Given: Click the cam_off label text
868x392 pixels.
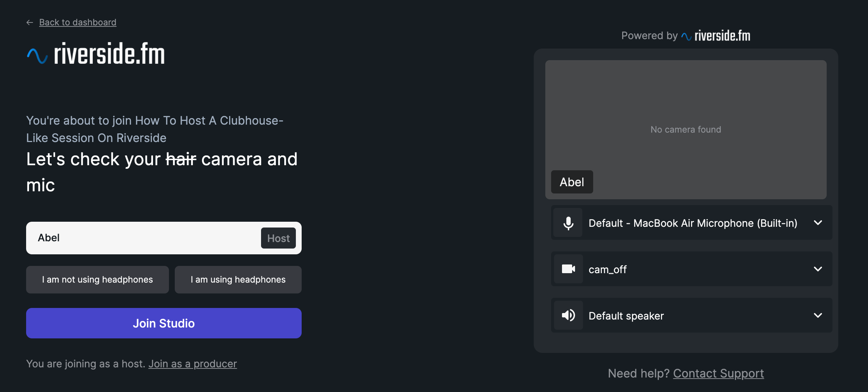Looking at the screenshot, I should [607, 270].
